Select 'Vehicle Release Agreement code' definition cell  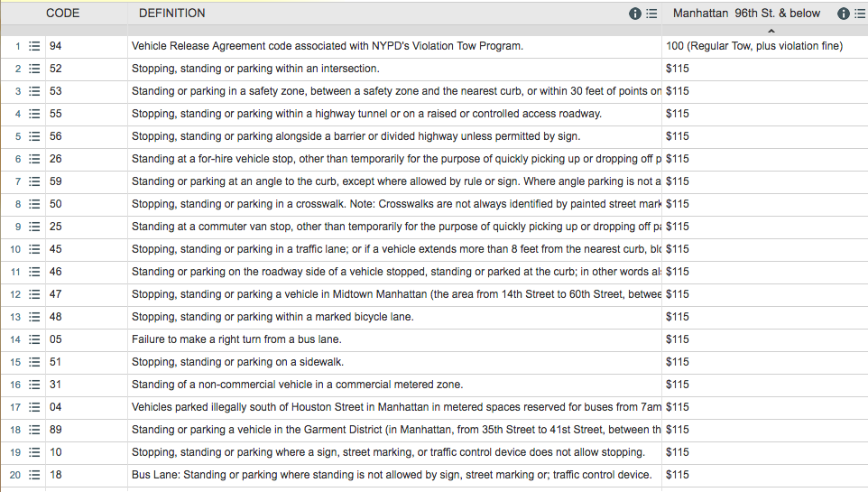tap(394, 47)
